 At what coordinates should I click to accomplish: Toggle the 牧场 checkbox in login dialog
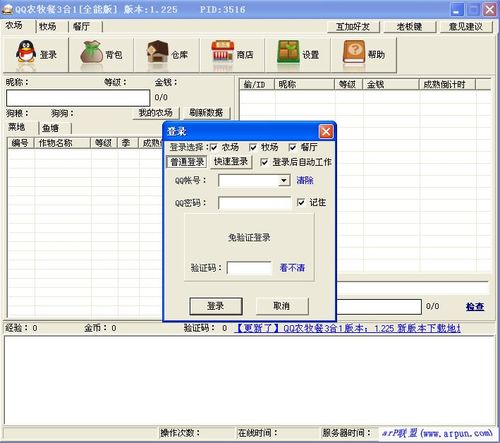click(x=253, y=147)
